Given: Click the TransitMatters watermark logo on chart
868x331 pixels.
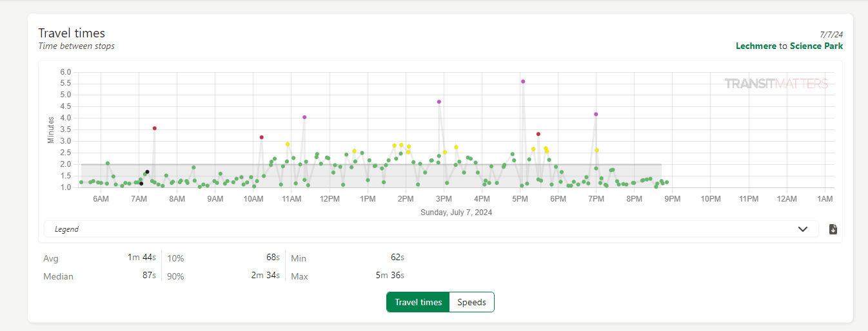Looking at the screenshot, I should coord(776,84).
